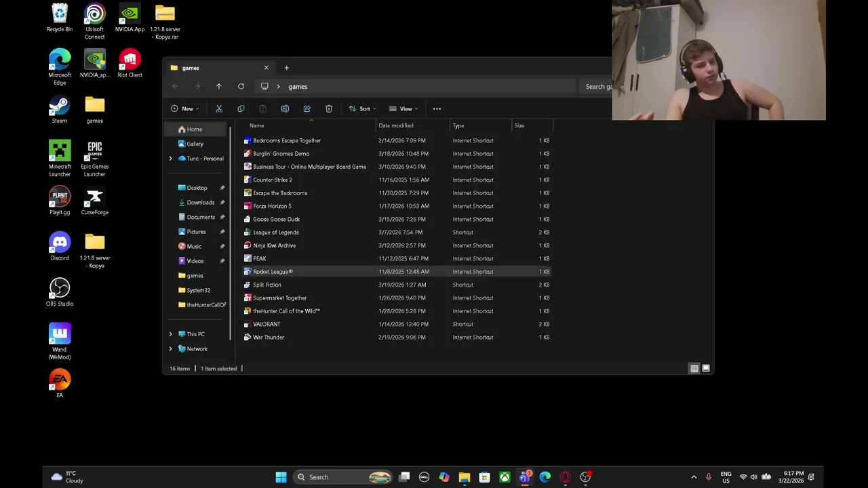Viewport: 868px width, 488px height.
Task: Add a new Explorer tab
Action: (286, 68)
